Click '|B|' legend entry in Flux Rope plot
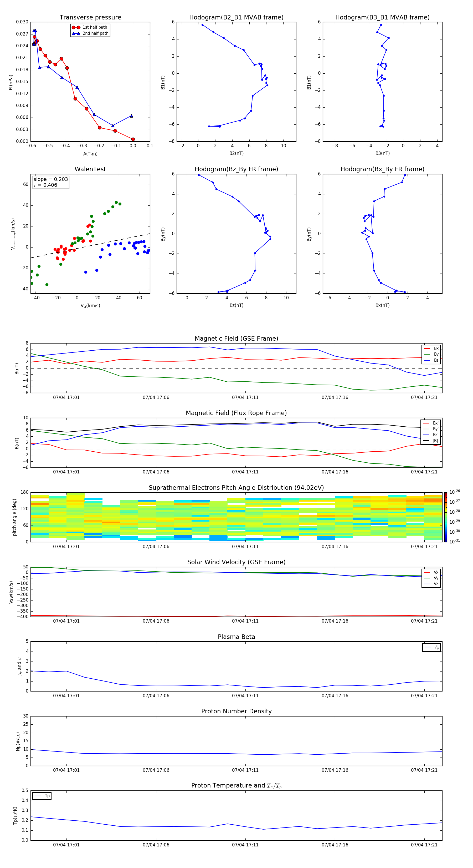 (x=431, y=441)
